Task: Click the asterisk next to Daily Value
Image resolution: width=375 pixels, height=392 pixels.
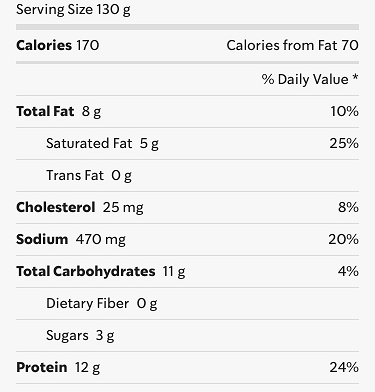Action: (x=355, y=77)
